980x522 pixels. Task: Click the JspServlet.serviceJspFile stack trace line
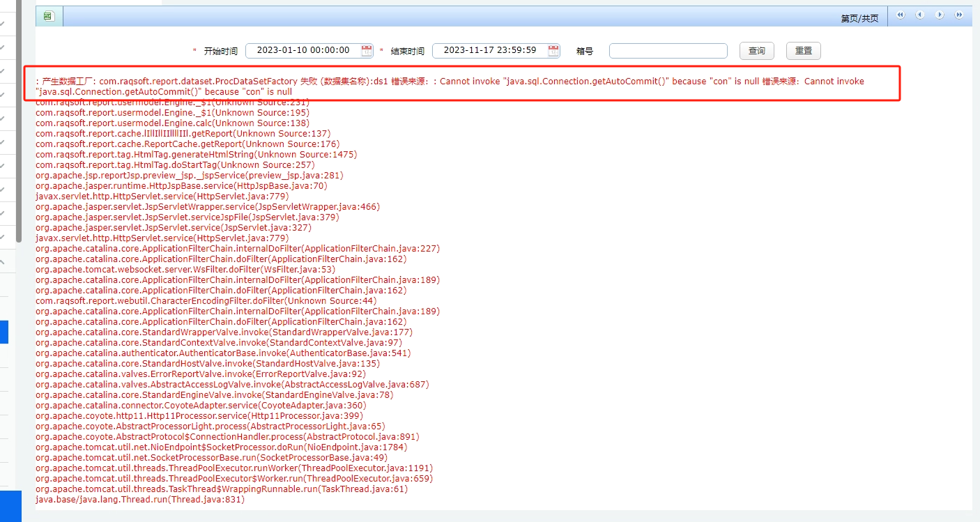(187, 217)
